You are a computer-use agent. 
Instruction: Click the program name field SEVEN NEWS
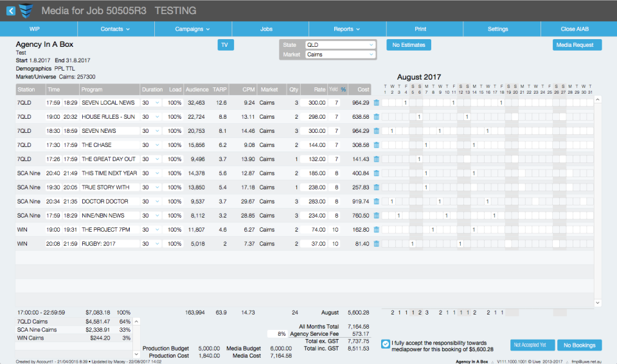click(110, 131)
